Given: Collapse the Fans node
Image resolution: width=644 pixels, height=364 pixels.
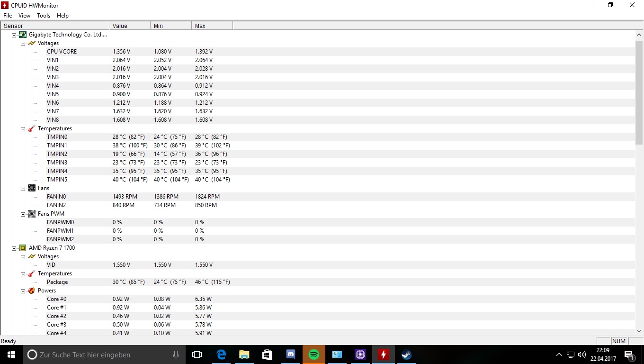Looking at the screenshot, I should click(x=23, y=188).
